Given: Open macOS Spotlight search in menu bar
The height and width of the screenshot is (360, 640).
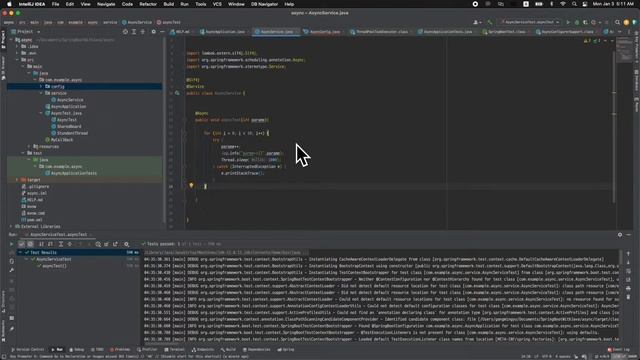Looking at the screenshot, I should [574, 4].
